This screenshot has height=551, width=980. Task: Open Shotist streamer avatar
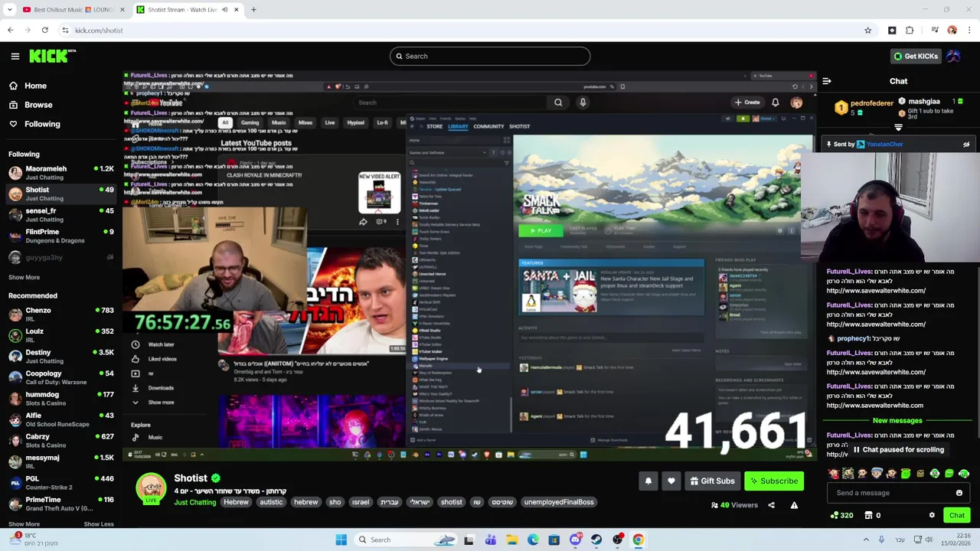coord(151,489)
